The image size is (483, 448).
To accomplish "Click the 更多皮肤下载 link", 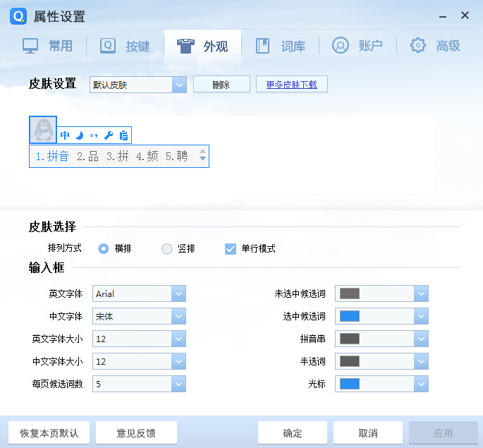I will point(291,85).
